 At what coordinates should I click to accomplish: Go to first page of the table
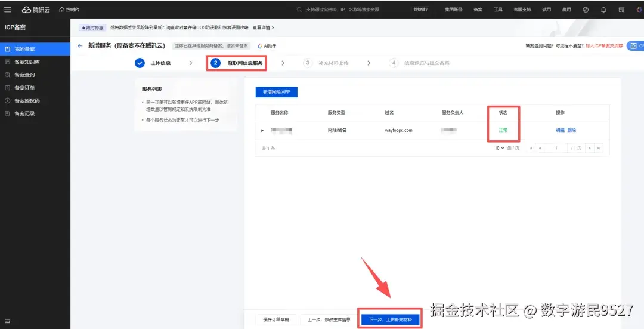click(531, 148)
